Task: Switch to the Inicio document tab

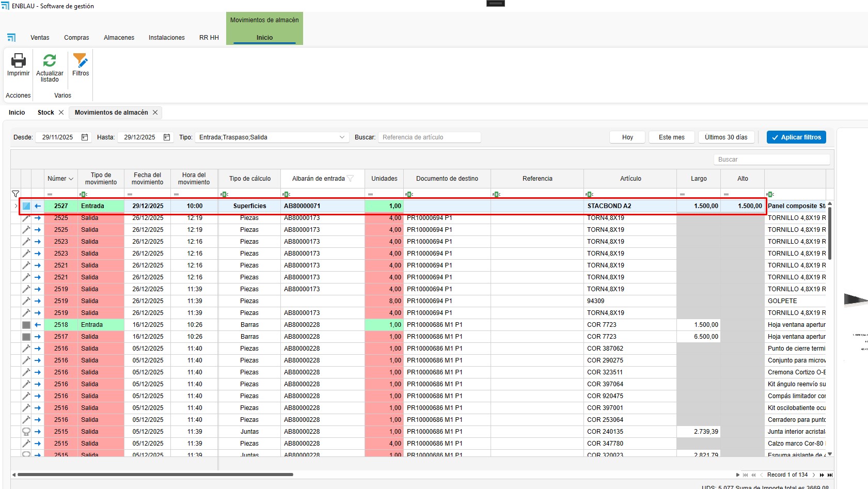Action: click(x=17, y=113)
